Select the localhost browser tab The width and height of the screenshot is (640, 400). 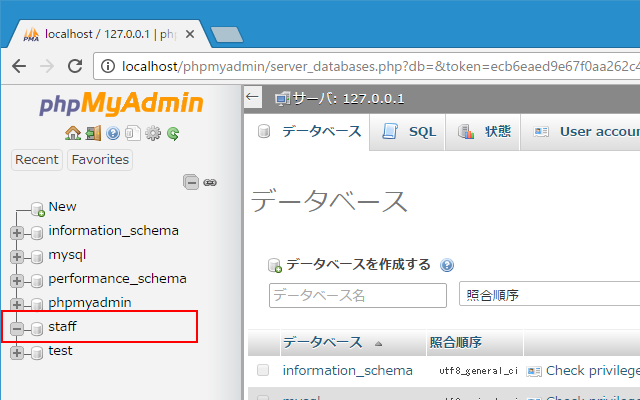pos(110,34)
